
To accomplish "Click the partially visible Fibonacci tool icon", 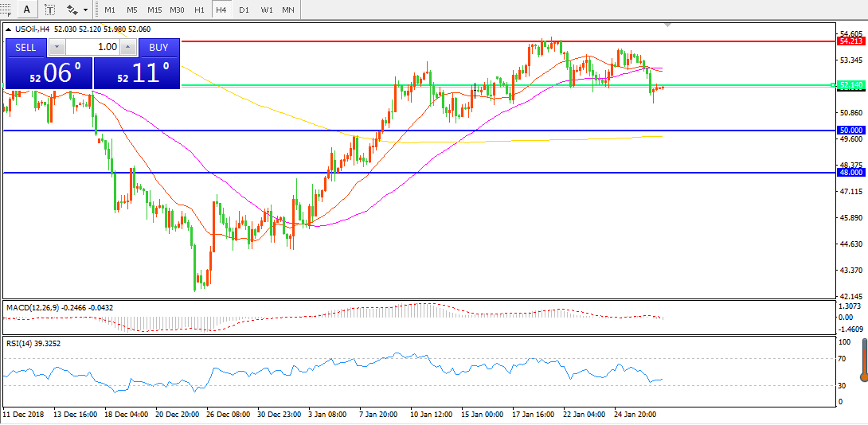I will pos(4,10).
